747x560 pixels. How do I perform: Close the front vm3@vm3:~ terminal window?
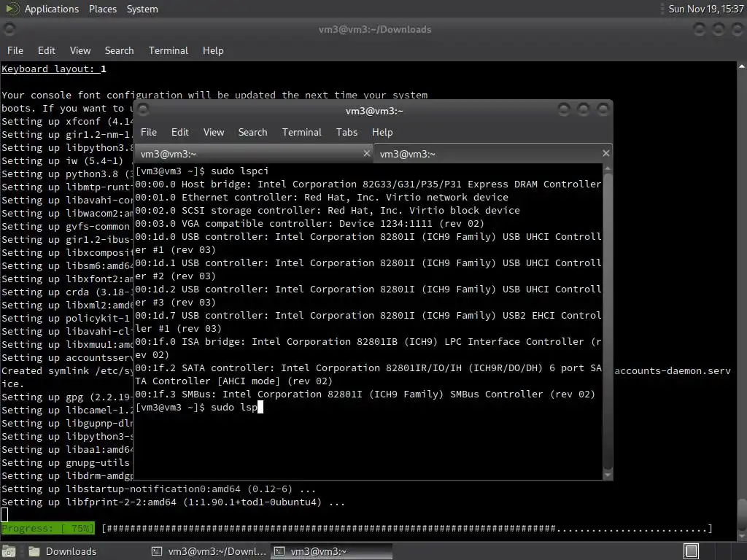[603, 110]
